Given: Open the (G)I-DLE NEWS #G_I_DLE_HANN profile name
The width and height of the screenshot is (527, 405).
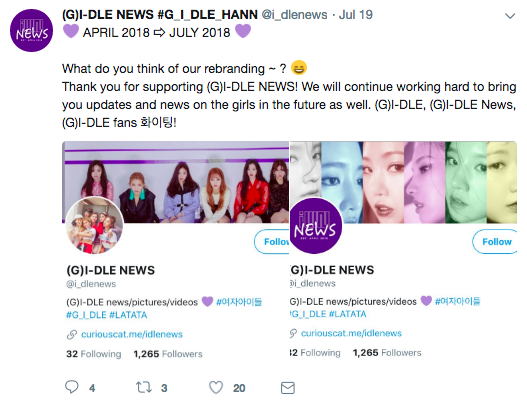Looking at the screenshot, I should [x=160, y=15].
